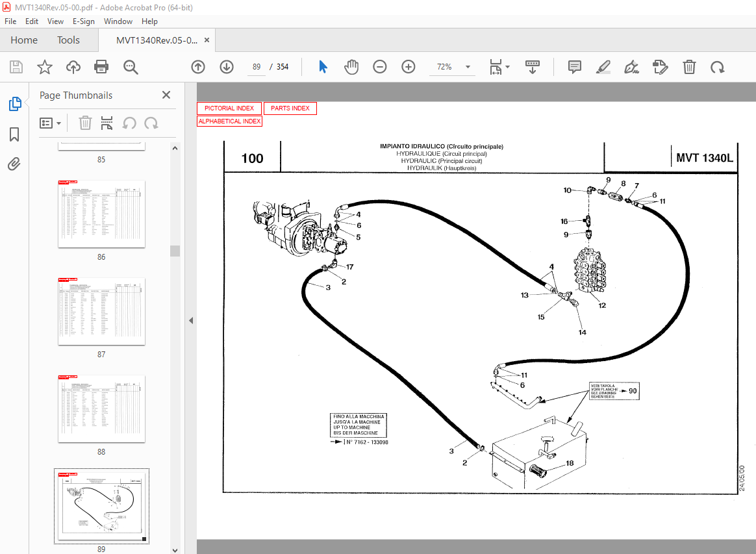This screenshot has height=554, width=756.
Task: Rotate page clockwise from toolbar
Action: tap(718, 67)
